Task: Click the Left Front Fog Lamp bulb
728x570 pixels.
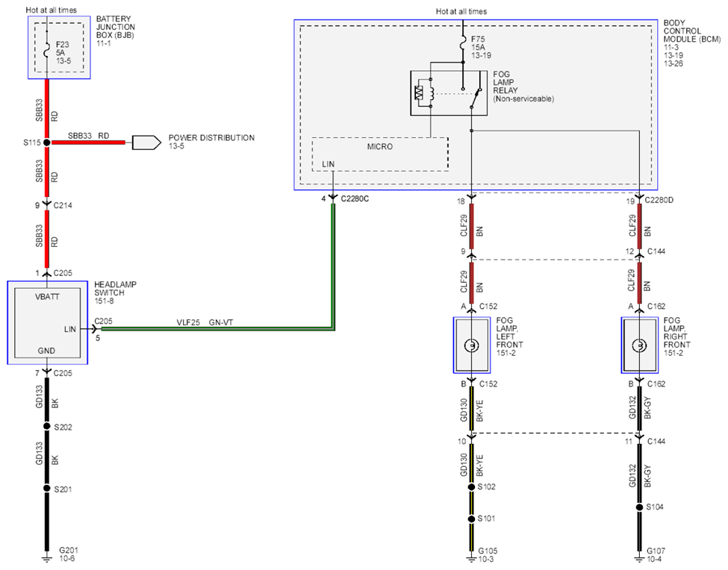Action: point(472,345)
